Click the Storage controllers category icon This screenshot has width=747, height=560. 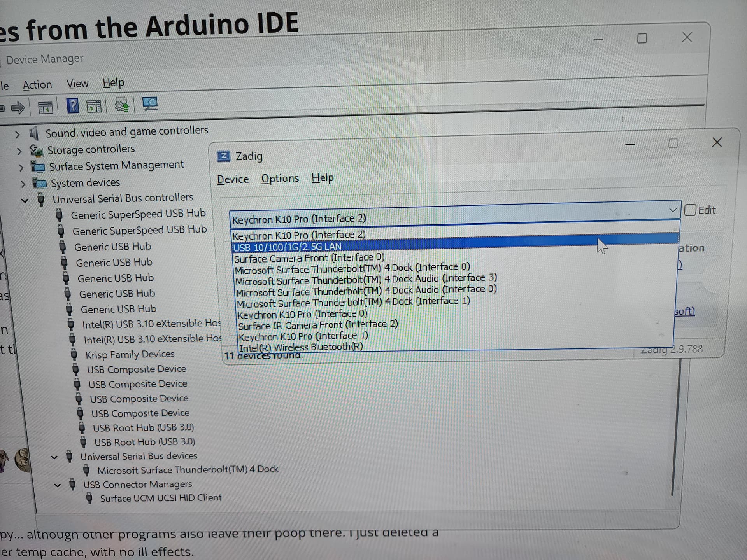pos(37,150)
